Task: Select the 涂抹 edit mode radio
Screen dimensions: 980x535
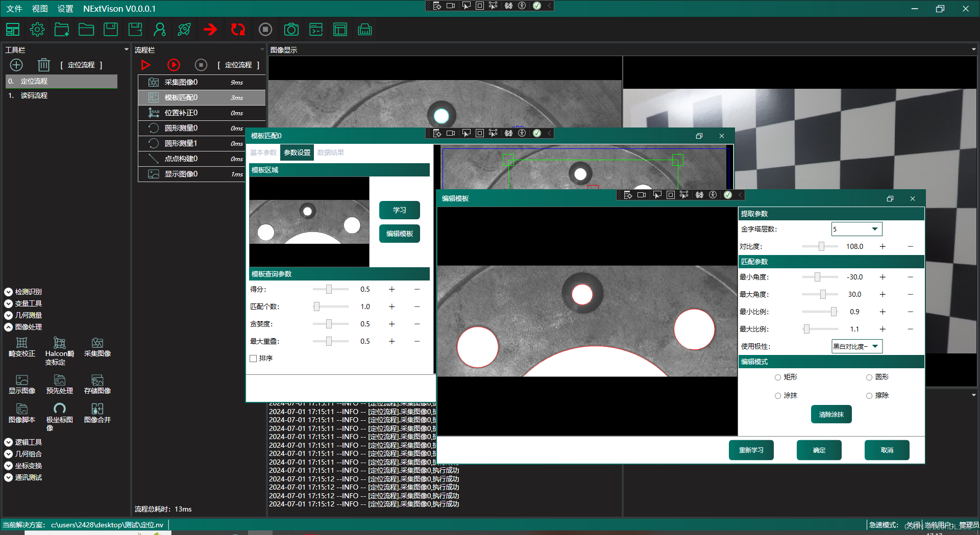Action: 778,396
